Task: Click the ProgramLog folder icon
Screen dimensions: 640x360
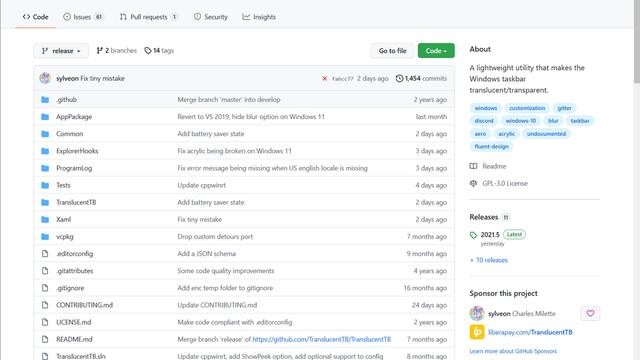Action: 45,168
